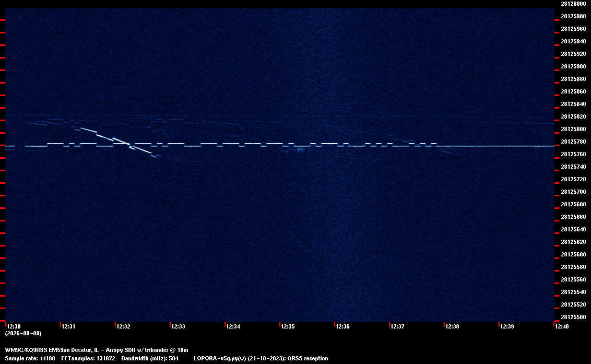591x364 pixels.
Task: Click the 28125720 frequency label
Action: click(573, 179)
